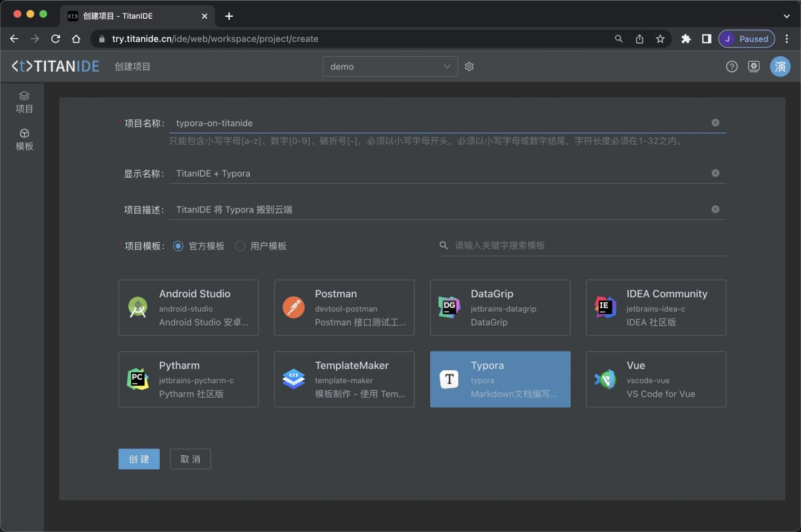
Task: Open the monitor icon beside help
Action: click(x=754, y=67)
